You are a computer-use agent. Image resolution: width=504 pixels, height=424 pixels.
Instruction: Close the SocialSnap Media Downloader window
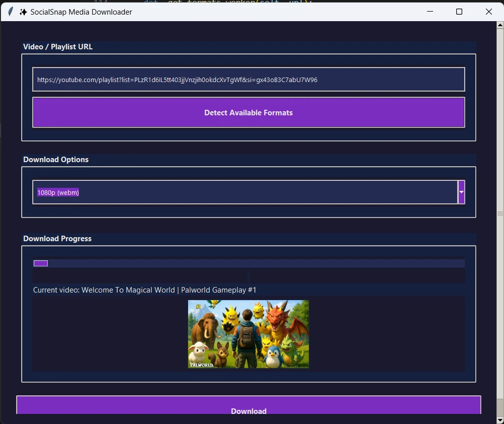click(x=488, y=12)
